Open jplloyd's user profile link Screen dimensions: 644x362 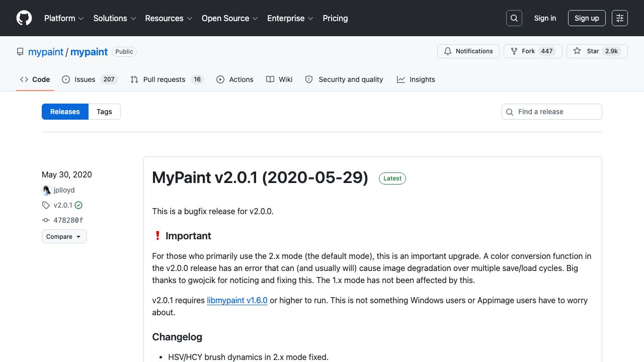pos(64,190)
